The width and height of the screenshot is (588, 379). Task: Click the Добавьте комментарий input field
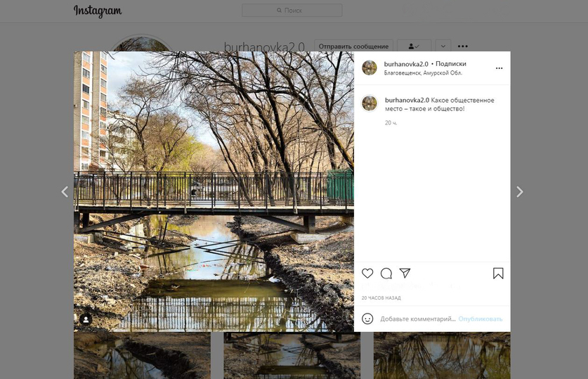[418, 319]
